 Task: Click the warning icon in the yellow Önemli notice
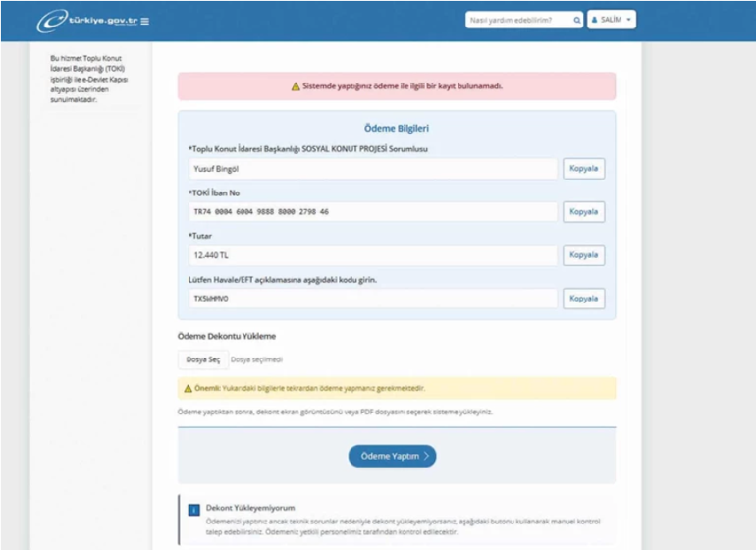[x=188, y=388]
